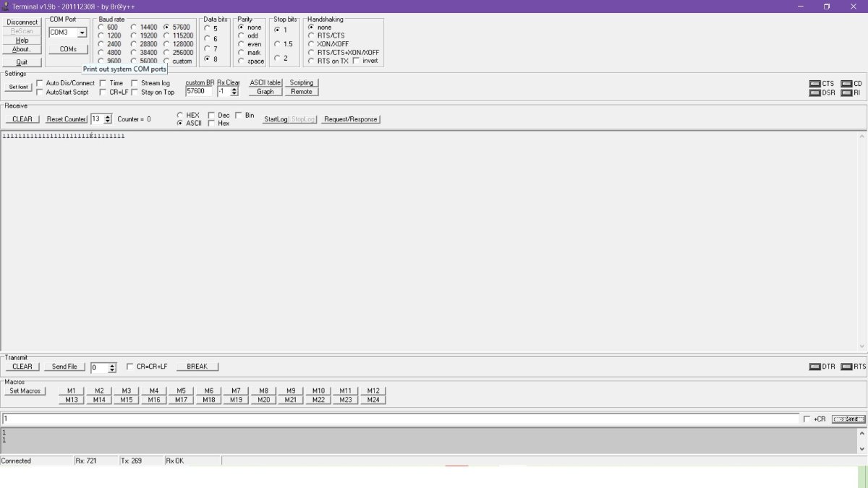The height and width of the screenshot is (488, 868).
Task: Open the COM Port dropdown
Action: click(x=82, y=33)
